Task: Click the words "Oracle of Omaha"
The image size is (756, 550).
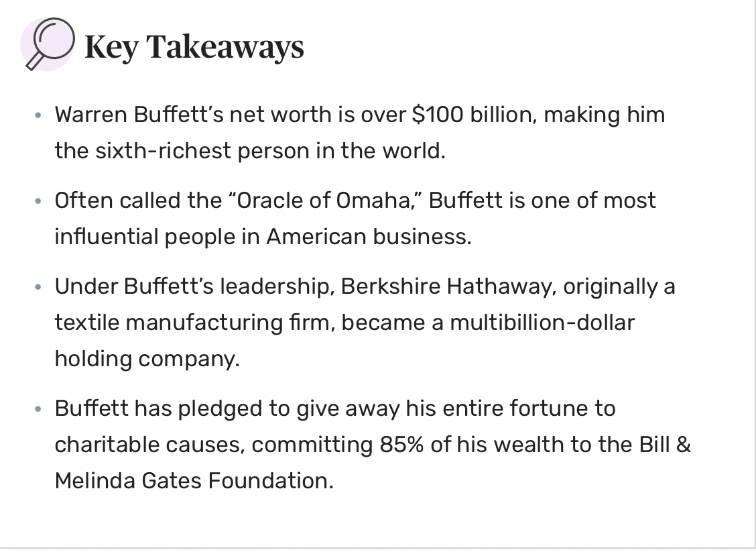Action: click(x=323, y=201)
